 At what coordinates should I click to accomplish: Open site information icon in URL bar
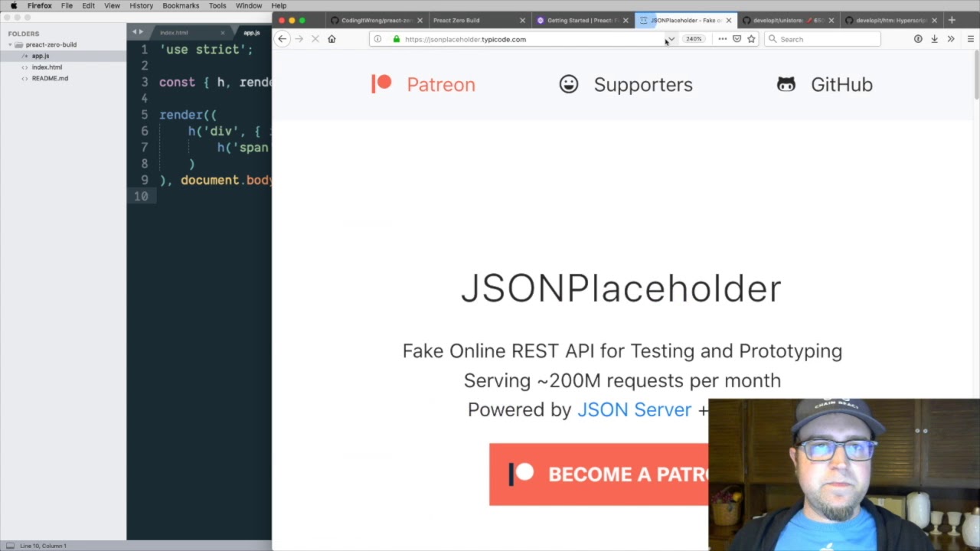coord(377,39)
